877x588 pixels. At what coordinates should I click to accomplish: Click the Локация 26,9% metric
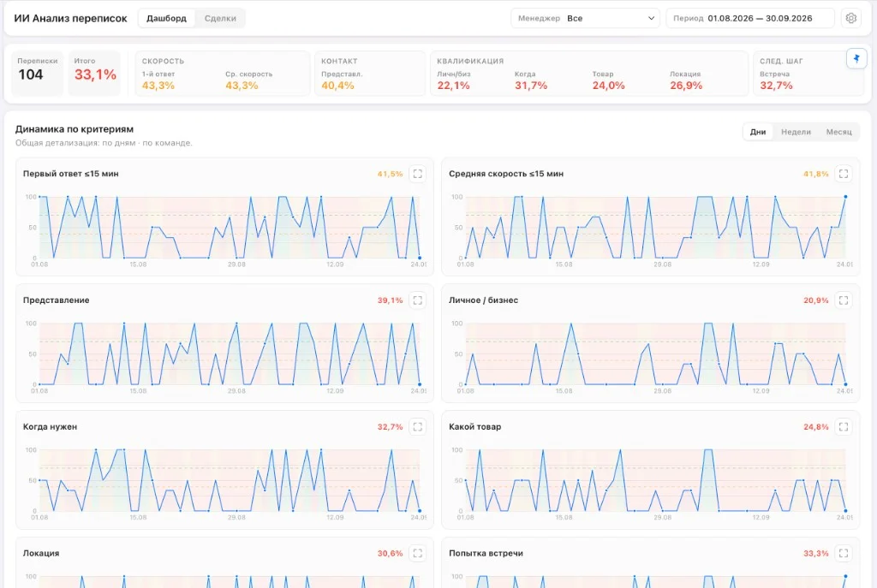686,80
